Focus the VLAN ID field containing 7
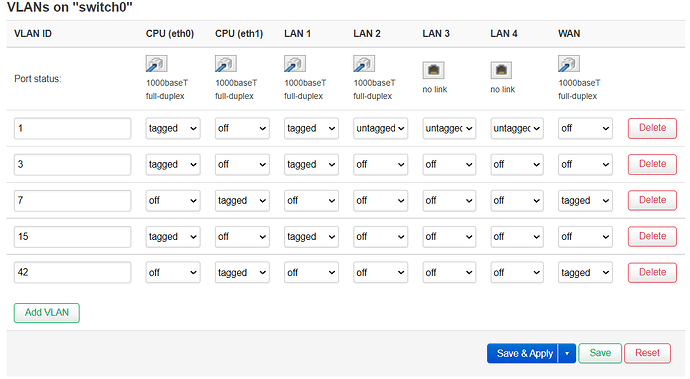Image resolution: width=690 pixels, height=379 pixels. point(72,201)
